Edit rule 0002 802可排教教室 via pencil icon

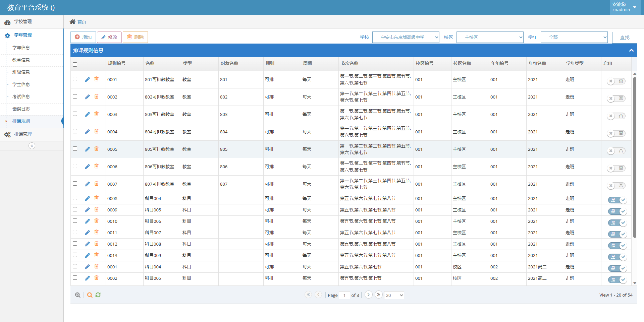(87, 97)
